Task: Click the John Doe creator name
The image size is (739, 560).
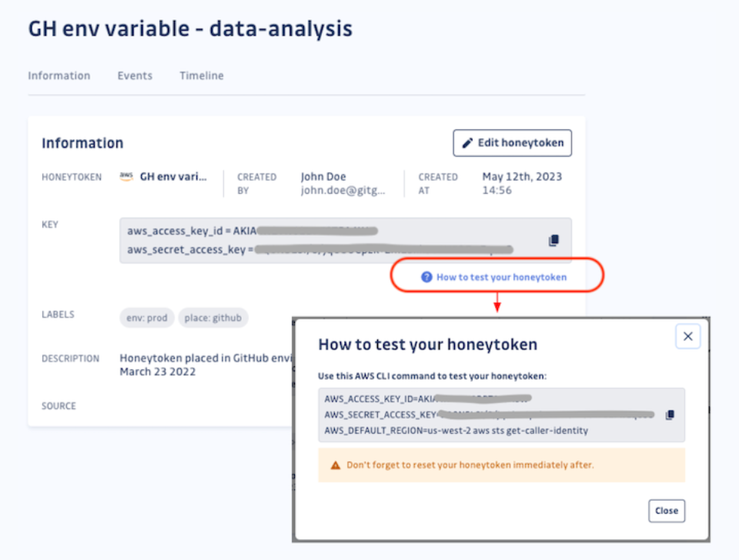Action: pos(323,177)
